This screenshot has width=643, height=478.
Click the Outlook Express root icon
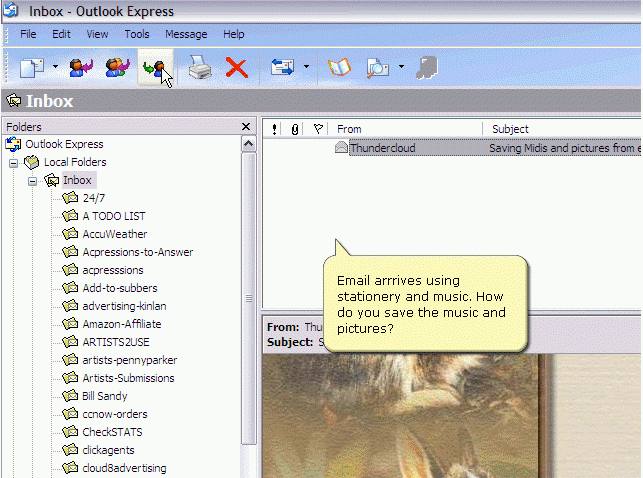(13, 144)
